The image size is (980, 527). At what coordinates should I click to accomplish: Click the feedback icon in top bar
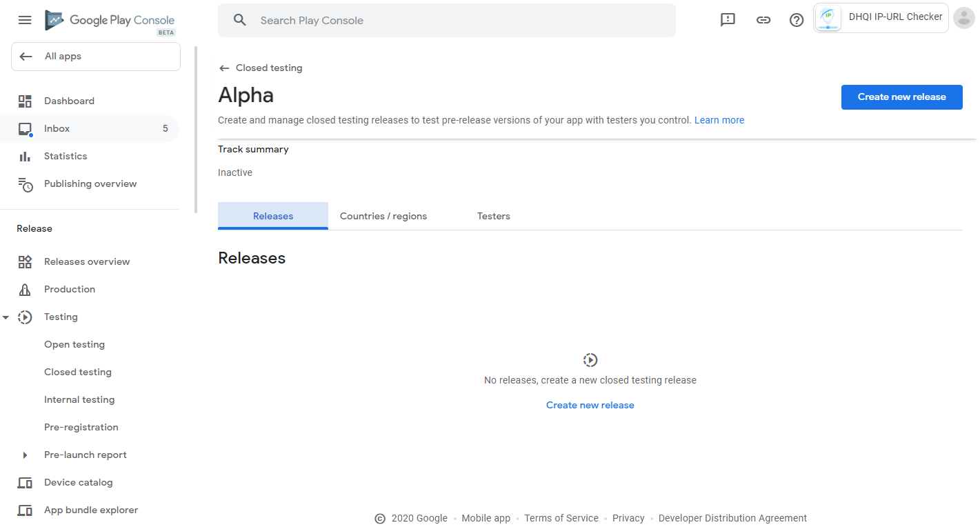(x=728, y=20)
